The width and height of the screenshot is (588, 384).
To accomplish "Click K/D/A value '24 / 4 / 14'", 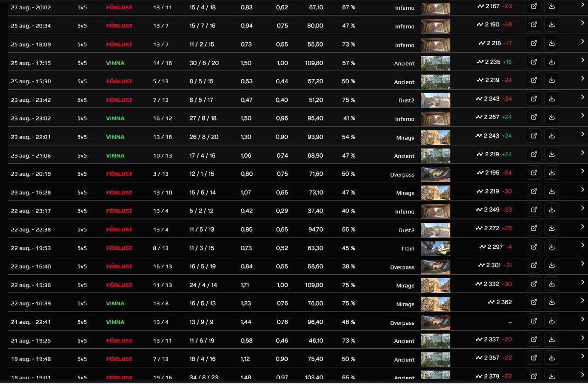I will pyautogui.click(x=203, y=285).
